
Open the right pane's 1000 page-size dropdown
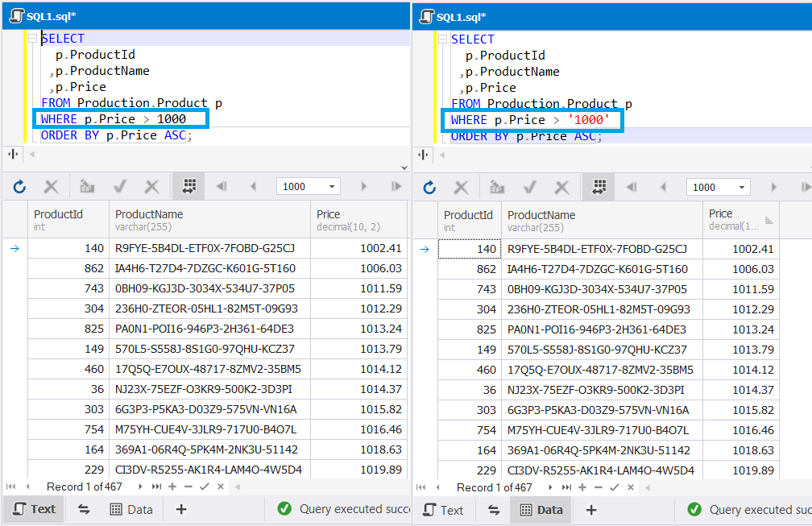[x=741, y=186]
